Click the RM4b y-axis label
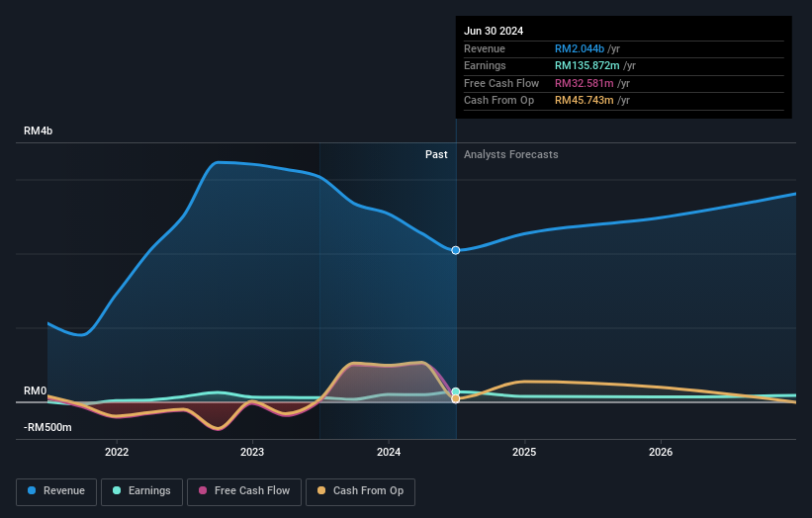 point(38,130)
